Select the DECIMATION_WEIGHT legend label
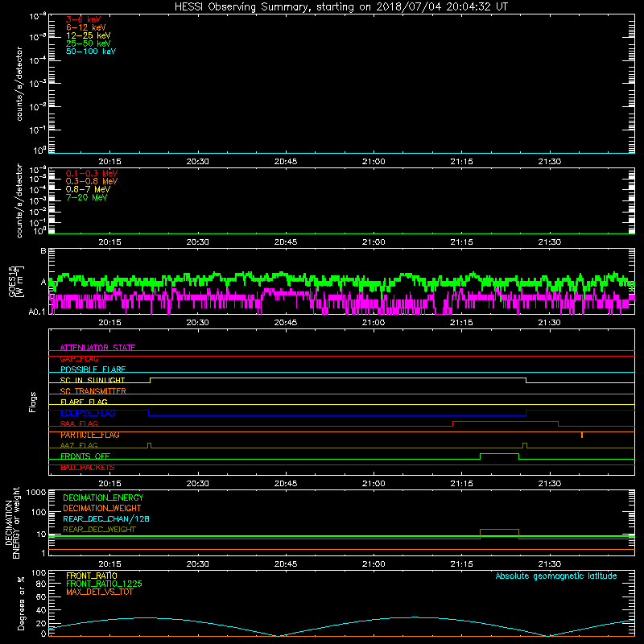The height and width of the screenshot is (644, 644). (102, 508)
